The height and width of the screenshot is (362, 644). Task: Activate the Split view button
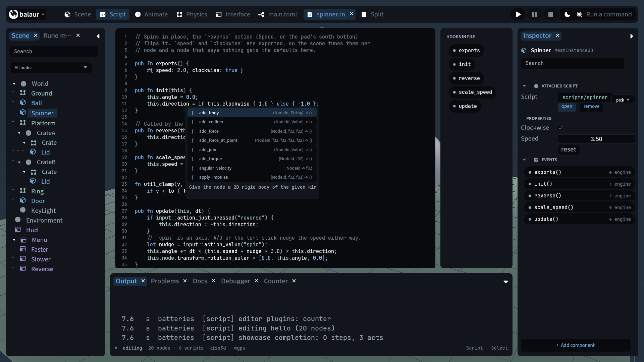pos(373,14)
